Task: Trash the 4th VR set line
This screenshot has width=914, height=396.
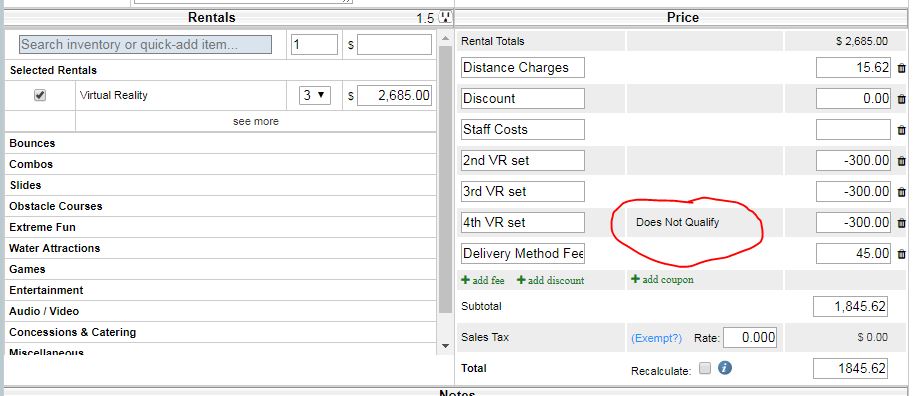Action: click(902, 222)
